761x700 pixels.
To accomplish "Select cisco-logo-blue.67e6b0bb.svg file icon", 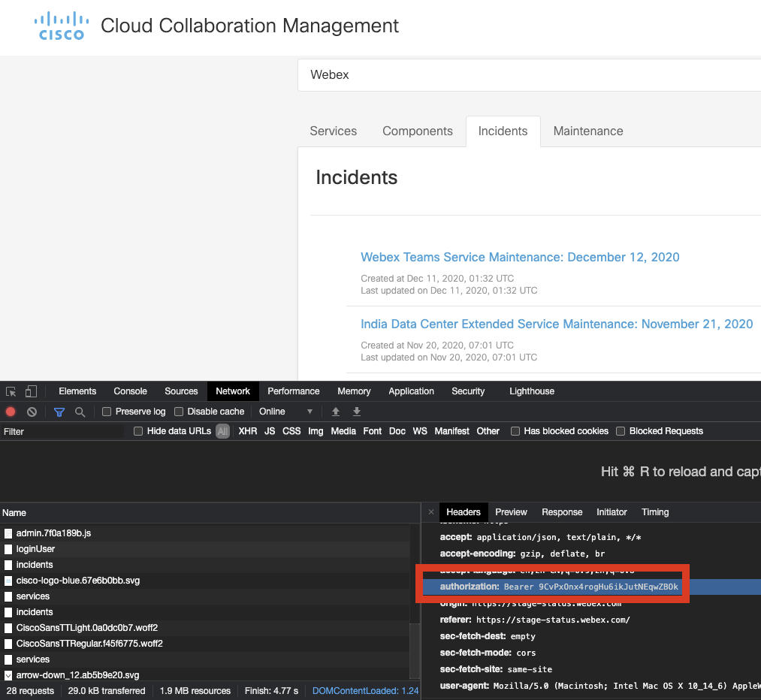I will (8, 581).
